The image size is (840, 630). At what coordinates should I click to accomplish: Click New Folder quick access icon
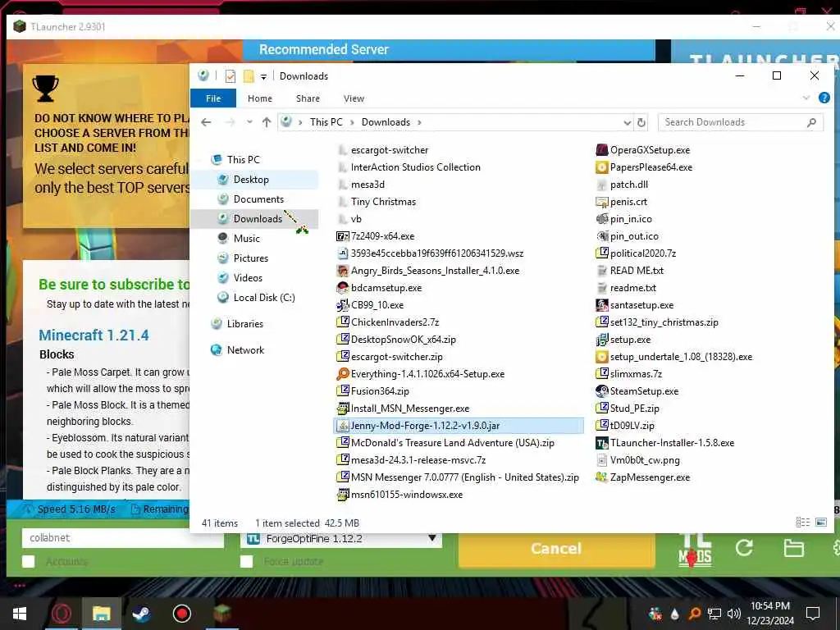click(249, 76)
